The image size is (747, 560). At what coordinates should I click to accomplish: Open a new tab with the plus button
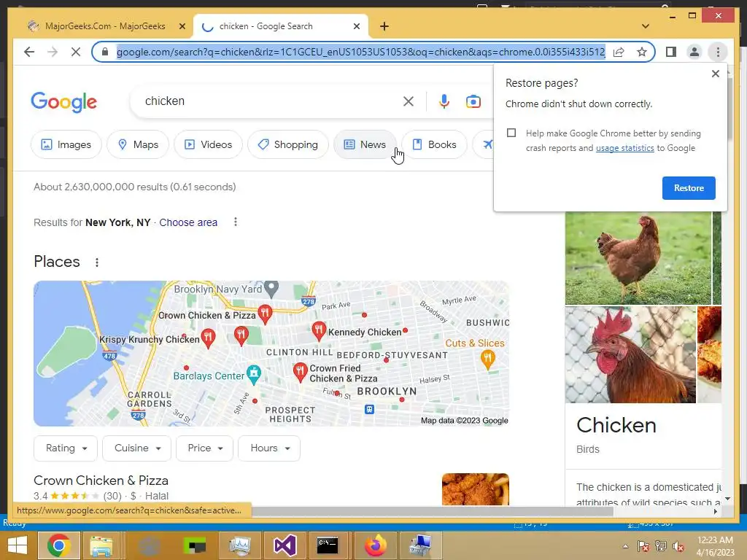(384, 26)
